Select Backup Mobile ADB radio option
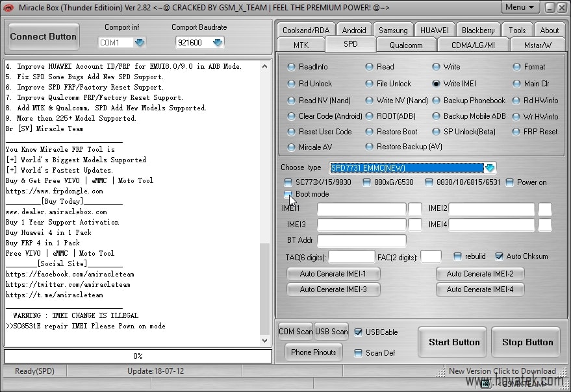This screenshot has width=571, height=392. 436,116
